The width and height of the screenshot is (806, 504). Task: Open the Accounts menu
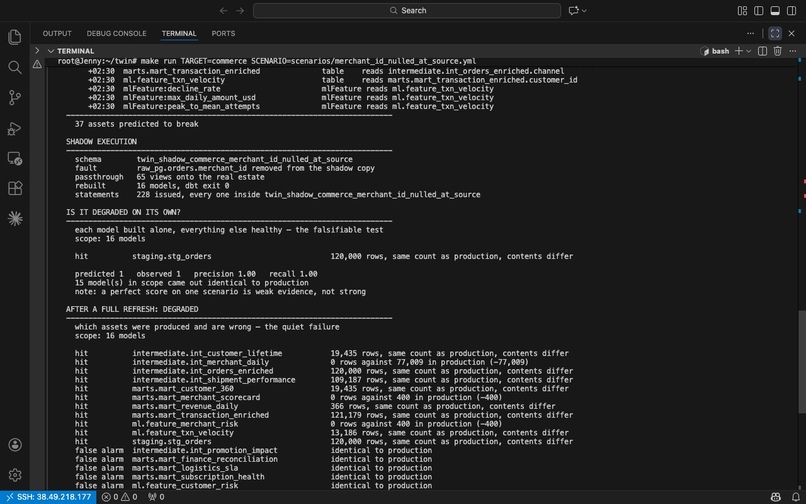pos(14,445)
